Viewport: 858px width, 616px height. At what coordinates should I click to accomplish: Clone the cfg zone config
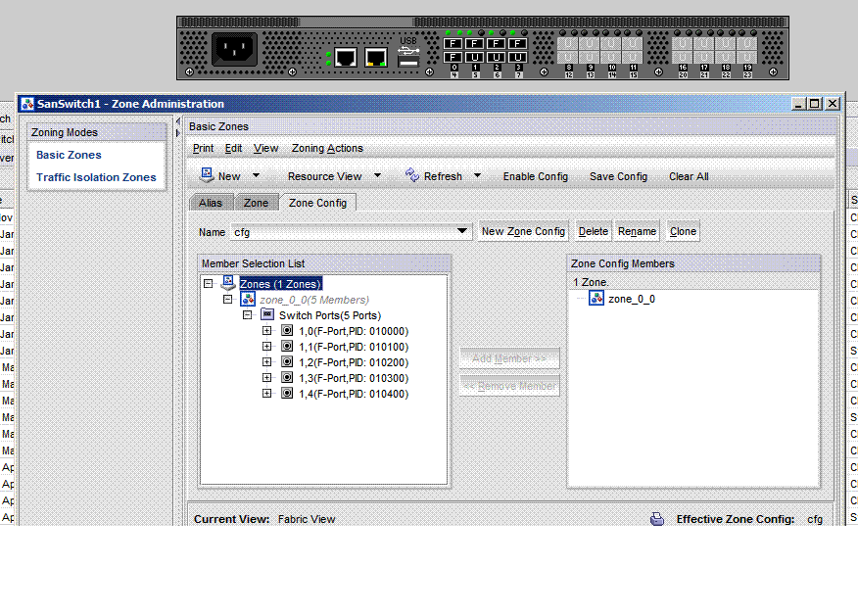click(683, 231)
